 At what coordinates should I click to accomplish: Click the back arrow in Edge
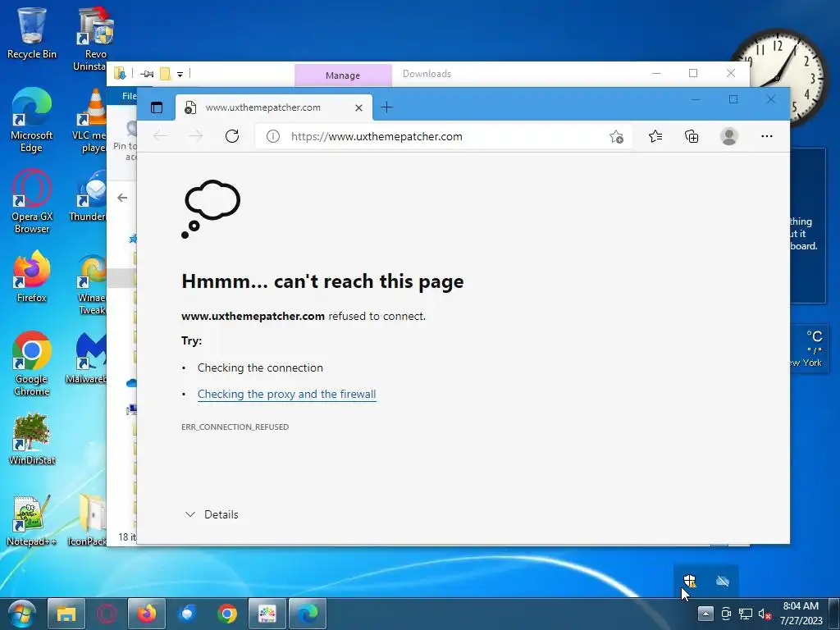pyautogui.click(x=160, y=136)
